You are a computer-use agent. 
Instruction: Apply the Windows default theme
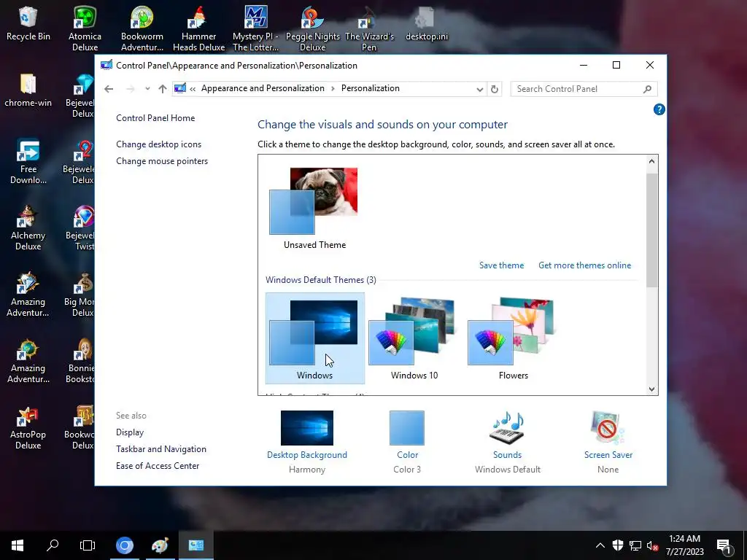click(314, 338)
